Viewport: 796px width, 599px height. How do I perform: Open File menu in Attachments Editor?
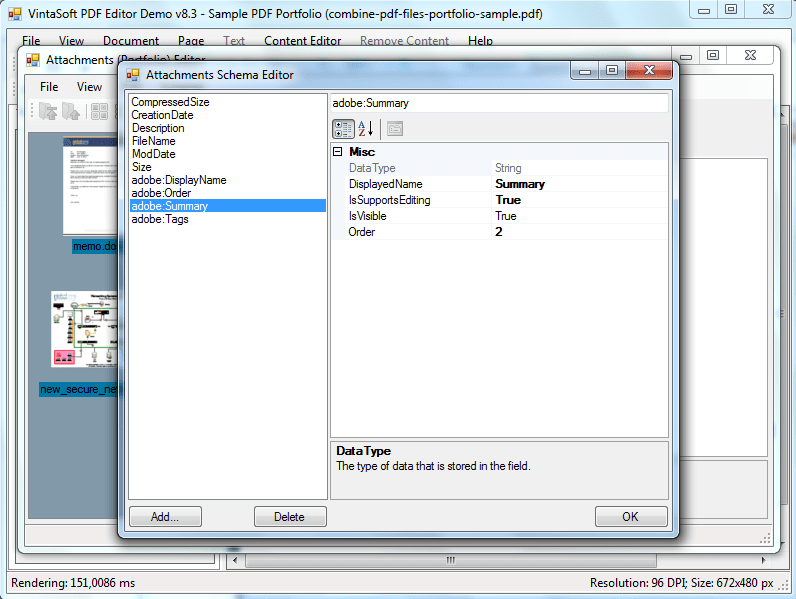coord(49,87)
